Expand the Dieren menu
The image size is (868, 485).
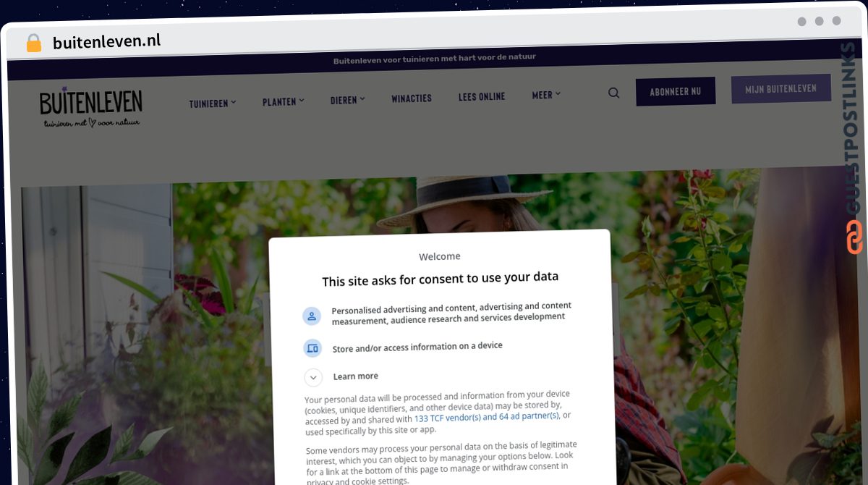tap(347, 100)
